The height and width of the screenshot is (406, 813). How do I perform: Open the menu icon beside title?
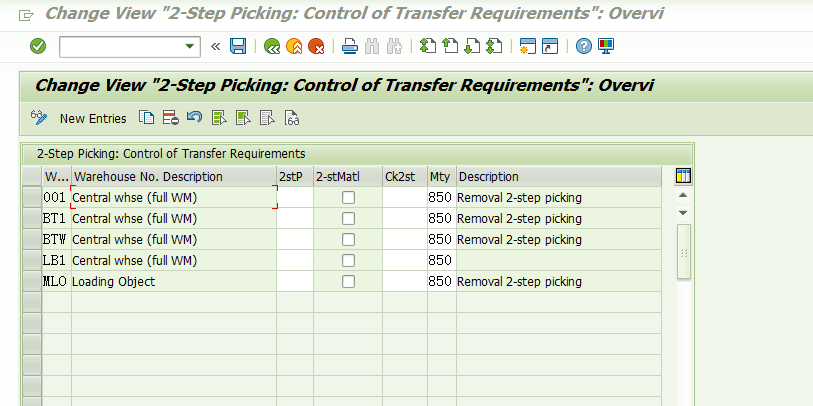pyautogui.click(x=26, y=16)
